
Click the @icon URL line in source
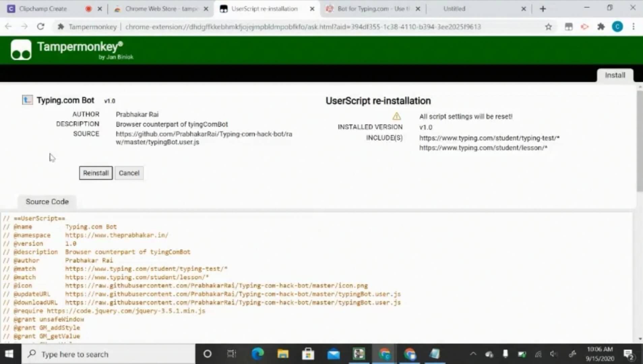pos(185,285)
